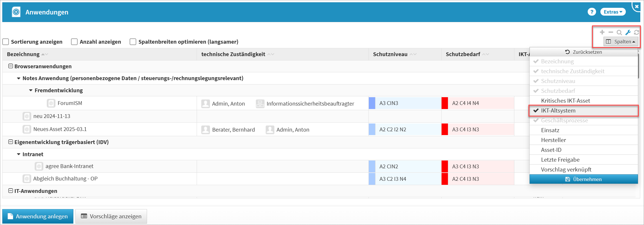Image resolution: width=644 pixels, height=225 pixels.
Task: Click the minus collapse-all icon
Action: 611,32
